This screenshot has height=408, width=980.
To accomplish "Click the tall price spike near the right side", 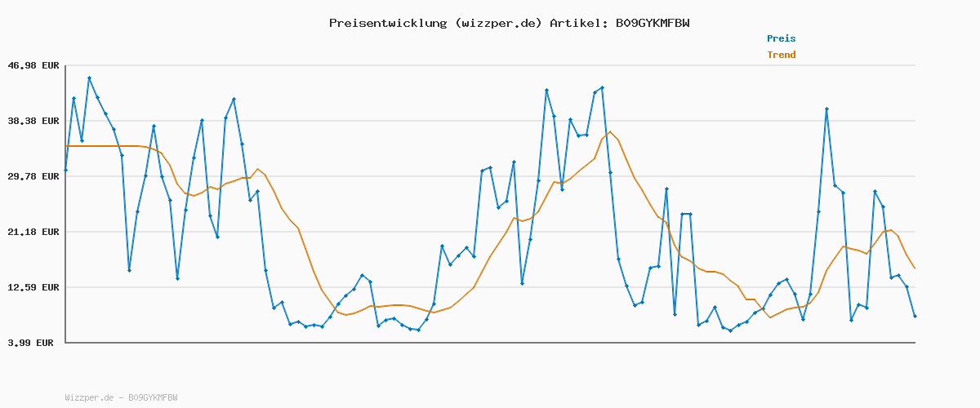I will click(x=826, y=109).
